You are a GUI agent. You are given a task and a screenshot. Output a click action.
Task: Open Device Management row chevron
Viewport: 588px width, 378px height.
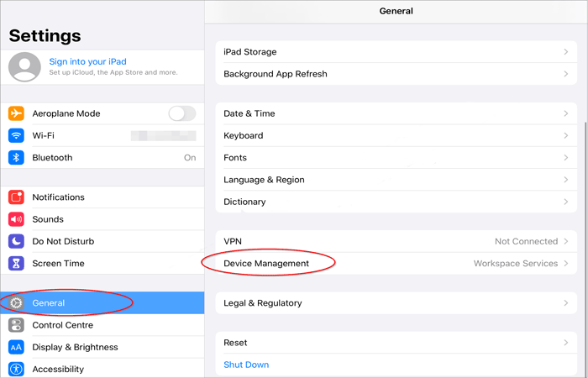566,263
